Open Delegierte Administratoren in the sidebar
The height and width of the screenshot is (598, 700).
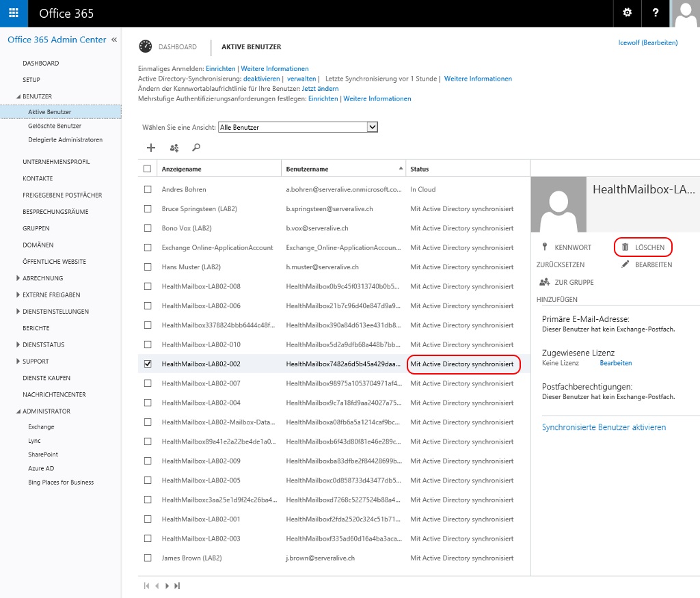coord(65,139)
